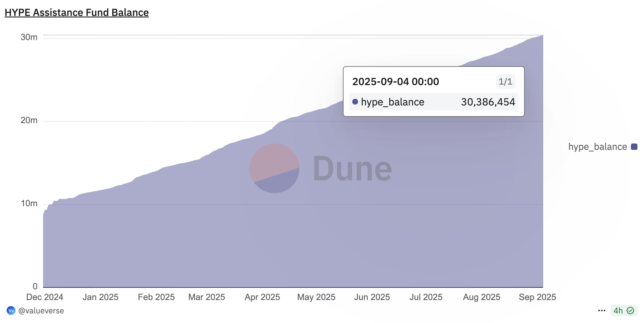
Task: Click the verified checkmark icon next to 4h
Action: click(630, 311)
